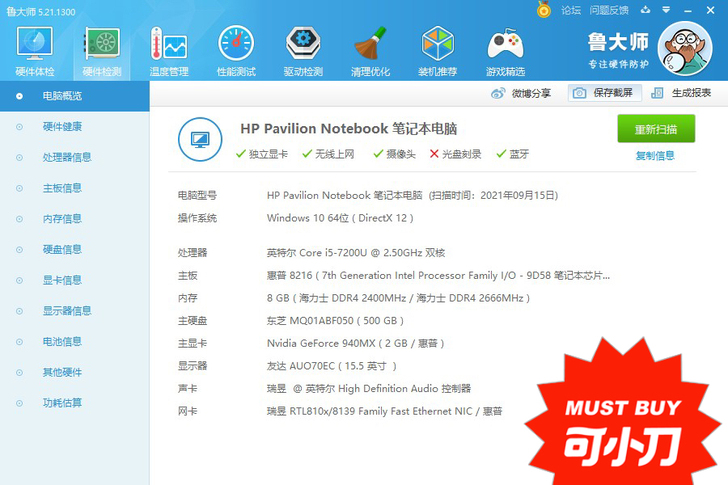
Task: Click the 电脑型号 label
Action: (x=197, y=195)
